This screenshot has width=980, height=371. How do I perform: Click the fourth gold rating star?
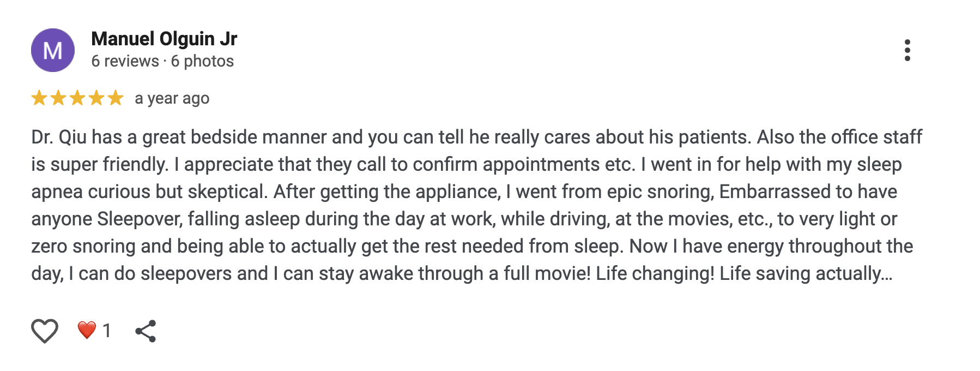pos(96,98)
